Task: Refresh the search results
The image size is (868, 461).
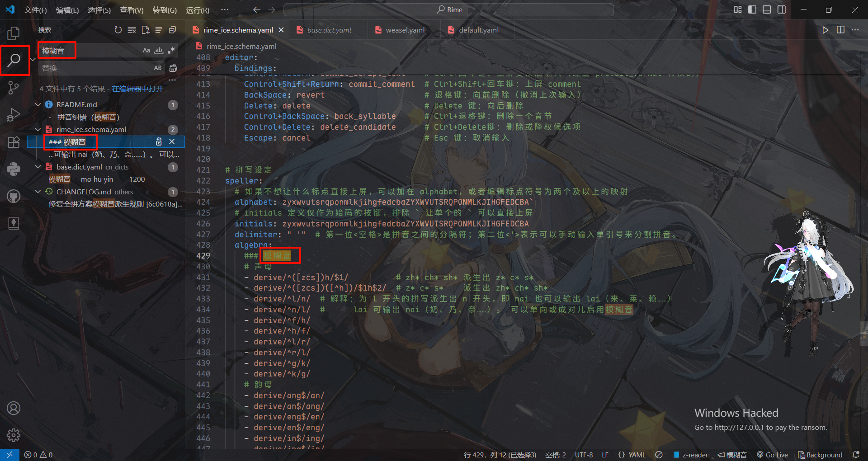Action: 118,30
